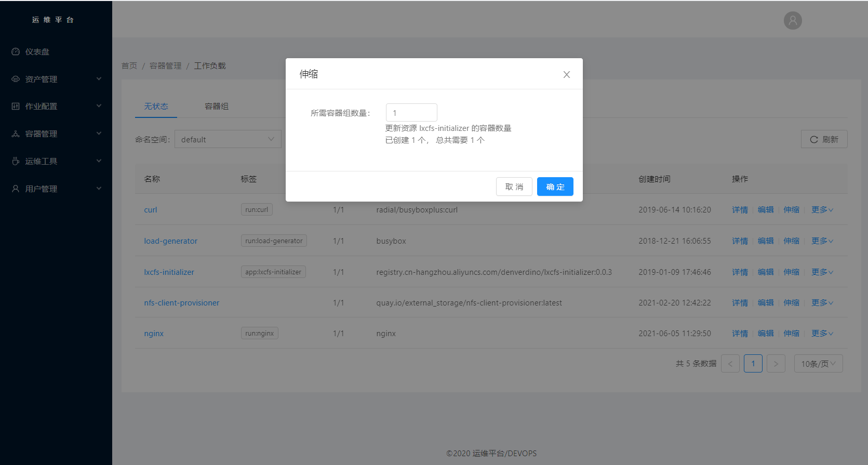Open 更多 dropdown for the nginx row
This screenshot has height=465, width=868.
(822, 334)
